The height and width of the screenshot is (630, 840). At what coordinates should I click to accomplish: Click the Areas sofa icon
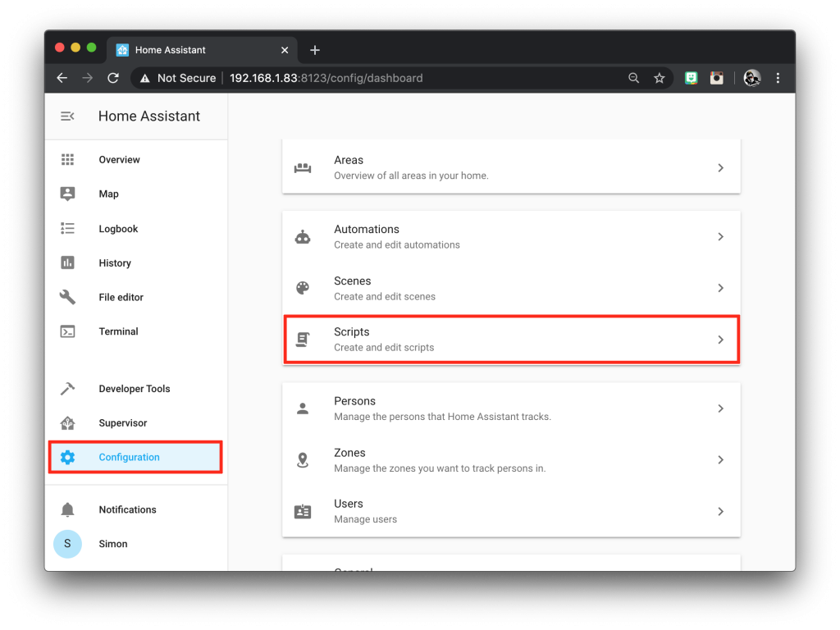303,167
